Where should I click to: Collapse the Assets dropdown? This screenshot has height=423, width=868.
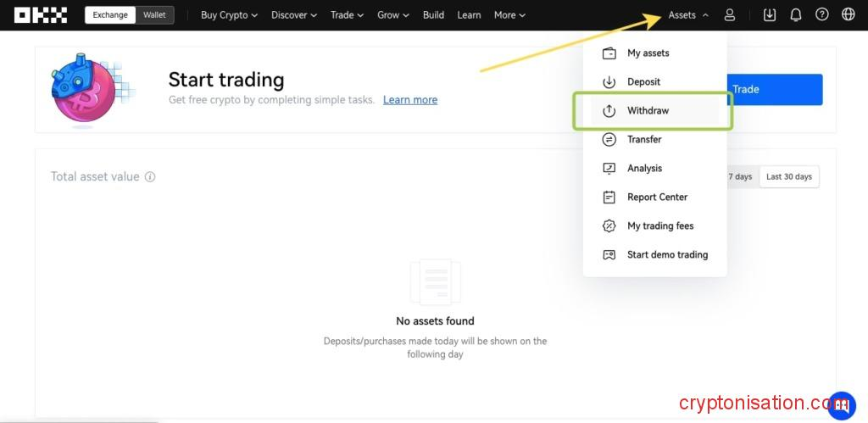[688, 14]
